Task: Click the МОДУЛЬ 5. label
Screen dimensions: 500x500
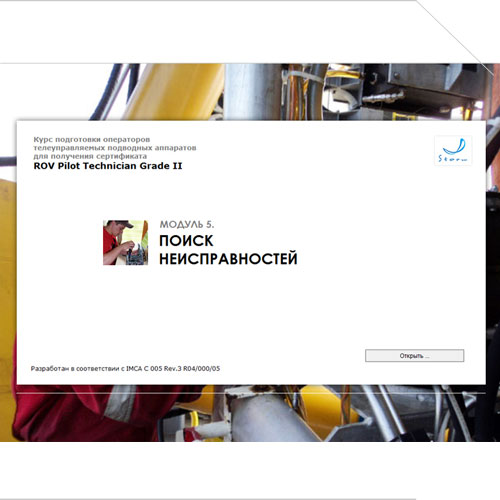Action: point(187,224)
